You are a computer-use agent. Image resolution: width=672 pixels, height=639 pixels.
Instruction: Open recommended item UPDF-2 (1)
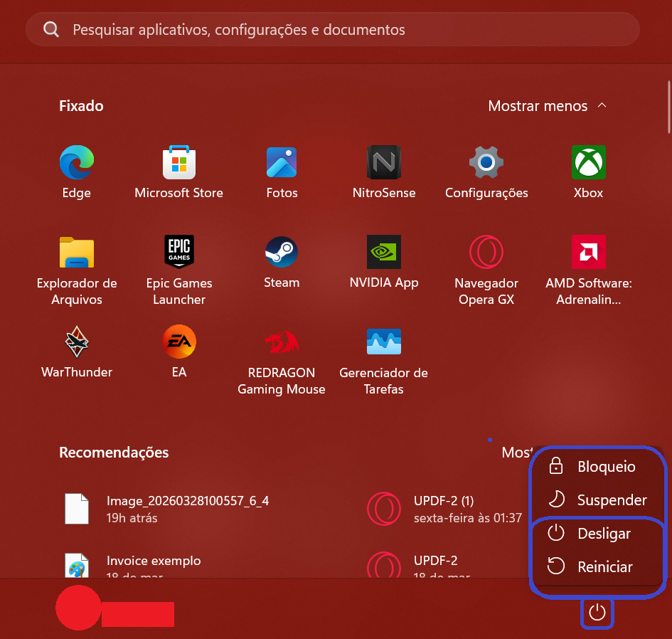(x=446, y=509)
